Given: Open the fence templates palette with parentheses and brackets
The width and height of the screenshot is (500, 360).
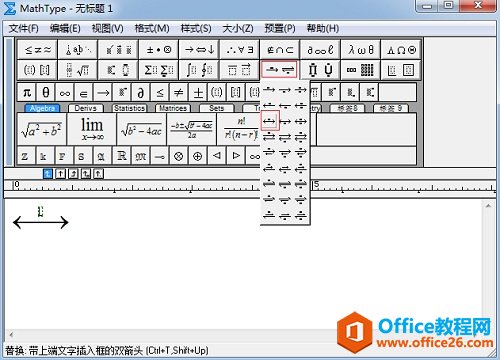Looking at the screenshot, I should (x=37, y=70).
